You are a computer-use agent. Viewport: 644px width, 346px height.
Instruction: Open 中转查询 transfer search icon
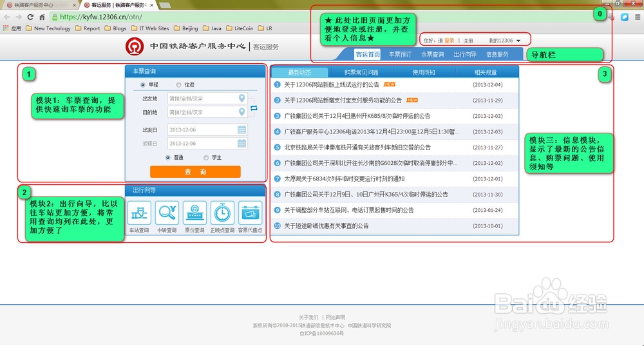pyautogui.click(x=167, y=213)
